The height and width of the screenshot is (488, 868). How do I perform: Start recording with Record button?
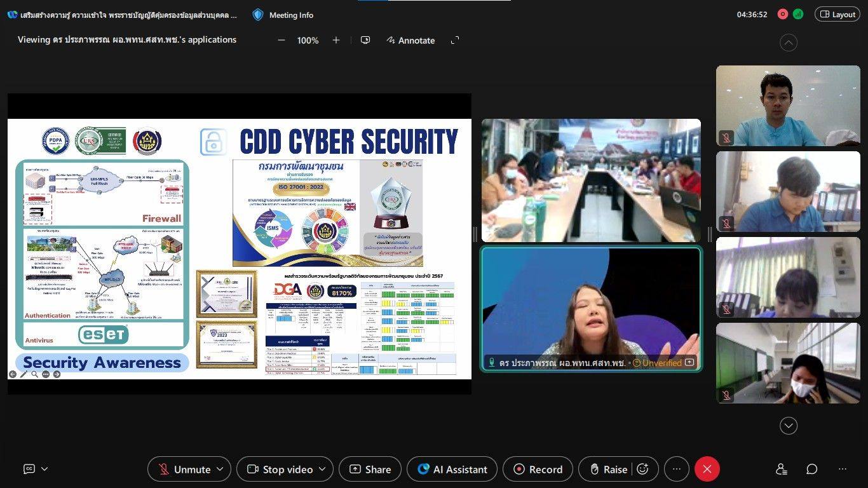point(538,469)
